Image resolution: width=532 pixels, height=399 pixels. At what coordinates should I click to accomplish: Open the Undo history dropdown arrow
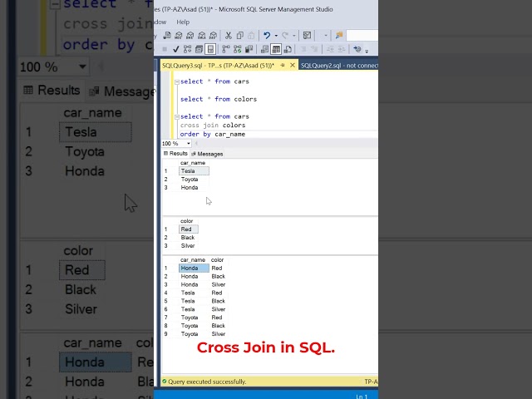(x=276, y=35)
